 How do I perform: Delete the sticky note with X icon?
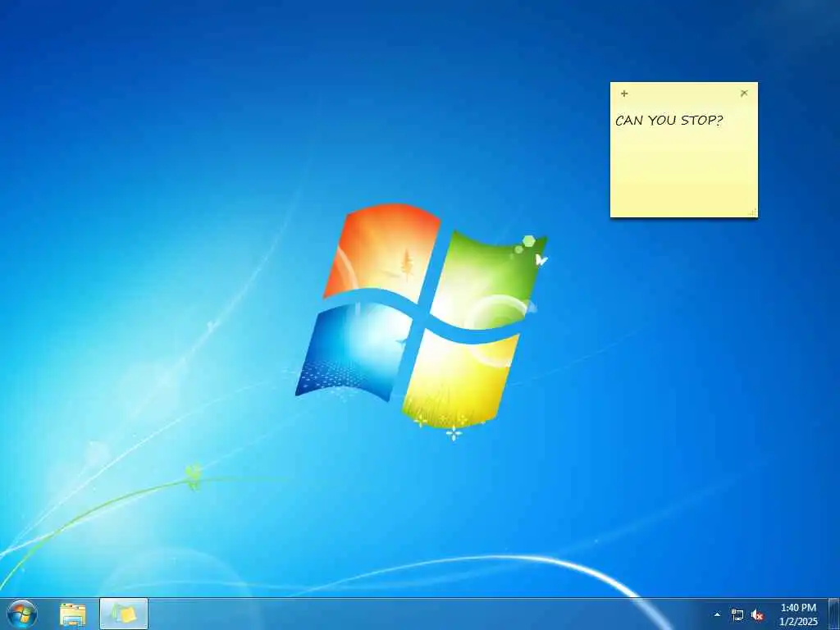(744, 94)
